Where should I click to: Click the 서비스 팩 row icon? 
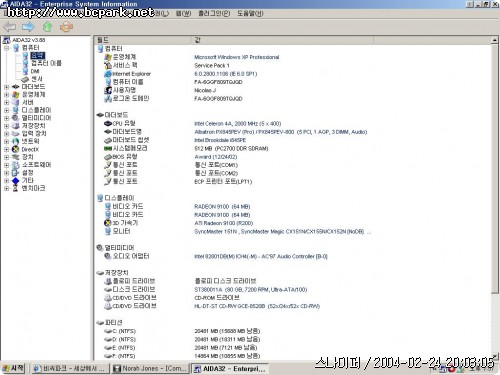(108, 65)
